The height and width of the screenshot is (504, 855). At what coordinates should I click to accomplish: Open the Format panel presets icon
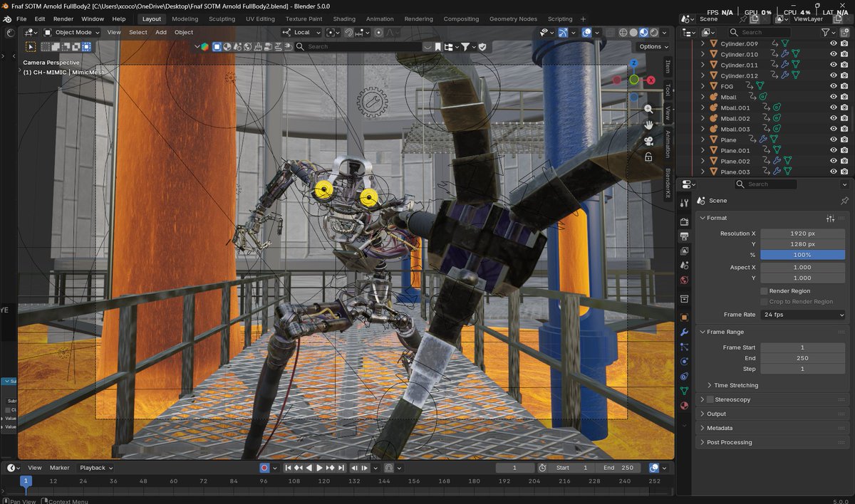pyautogui.click(x=830, y=218)
